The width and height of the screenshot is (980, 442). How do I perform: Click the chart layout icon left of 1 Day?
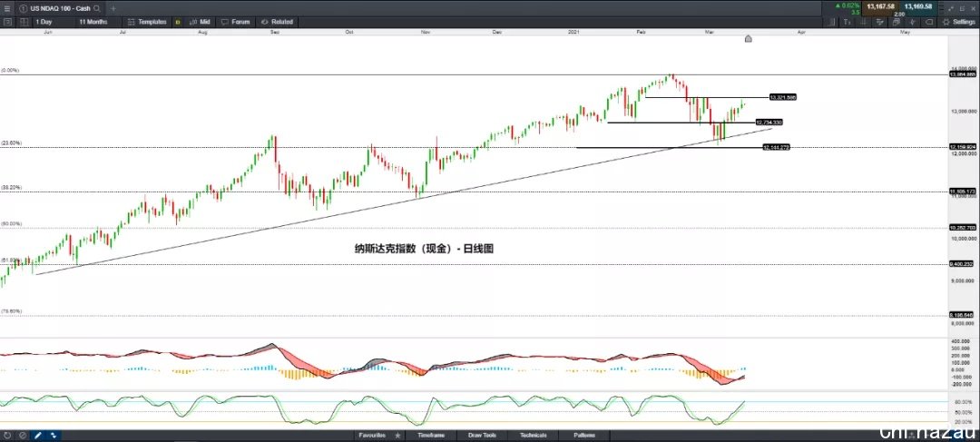coord(24,22)
